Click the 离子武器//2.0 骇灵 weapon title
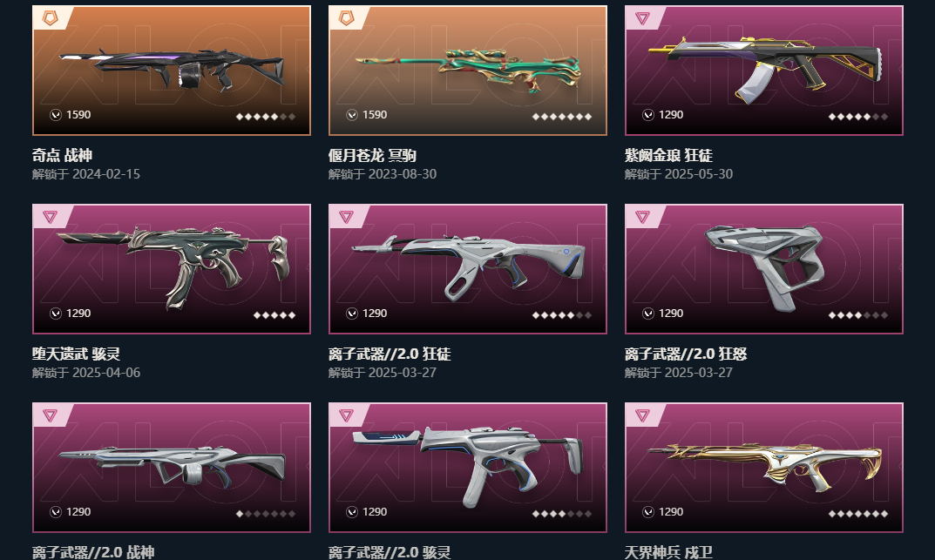The image size is (935, 560). pyautogui.click(x=390, y=552)
